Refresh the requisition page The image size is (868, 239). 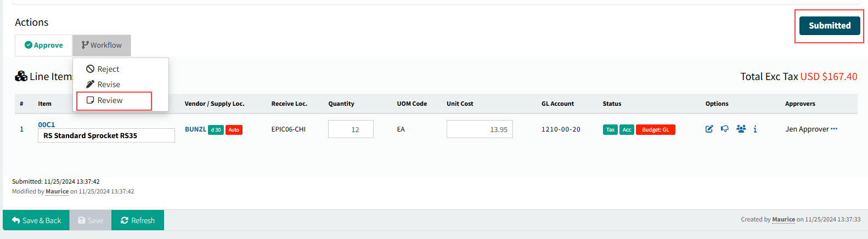click(x=138, y=220)
